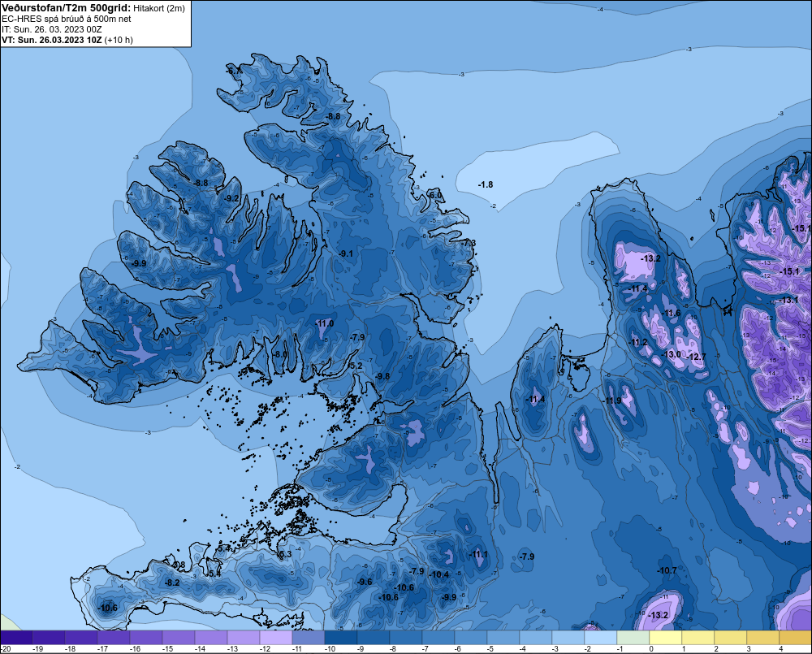The height and width of the screenshot is (654, 812).
Task: Click the "-10.7" temperature label
Action: pos(667,570)
